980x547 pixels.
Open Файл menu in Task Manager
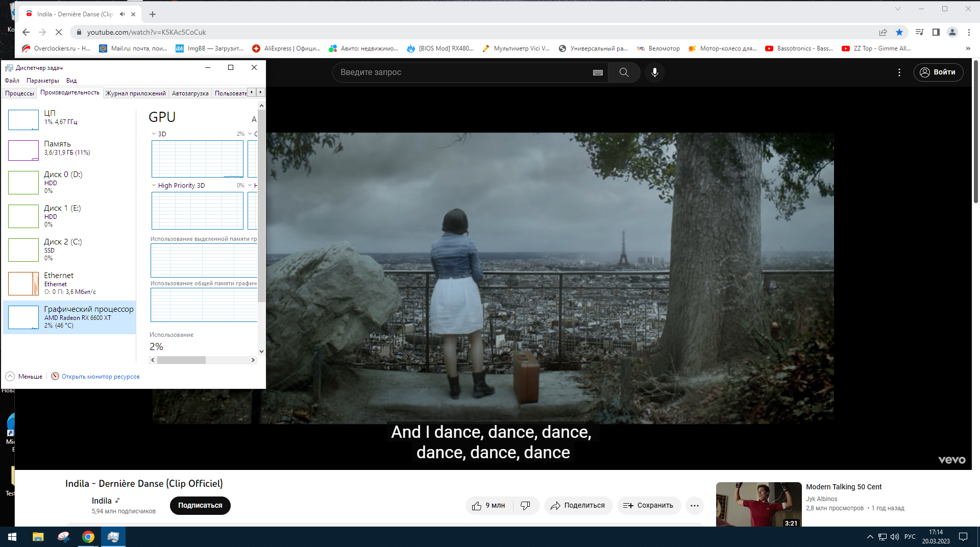tap(12, 81)
